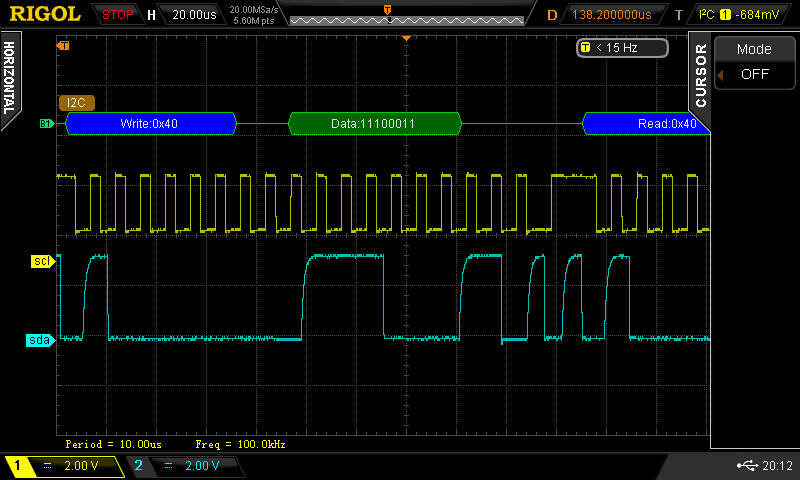Select the Read:0x40 decode packet

[x=646, y=123]
